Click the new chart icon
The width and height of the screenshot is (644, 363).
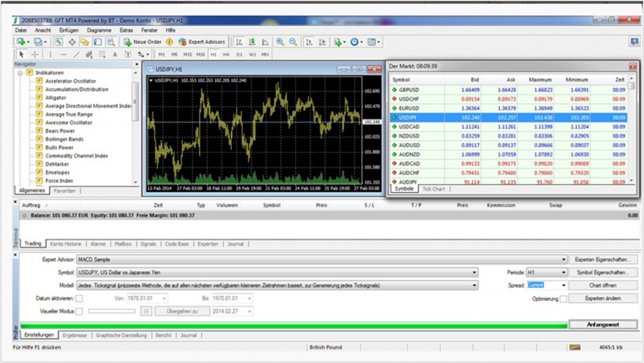[x=21, y=42]
